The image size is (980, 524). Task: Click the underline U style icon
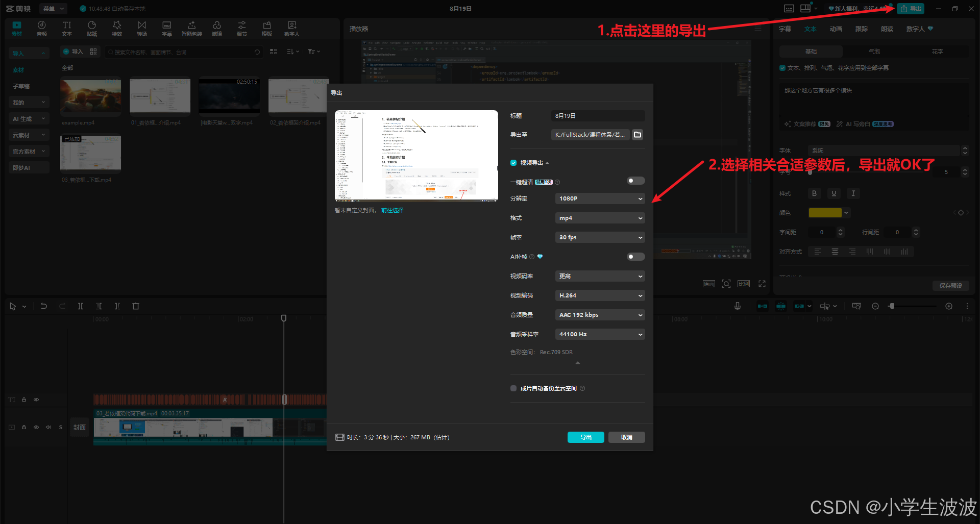(834, 193)
